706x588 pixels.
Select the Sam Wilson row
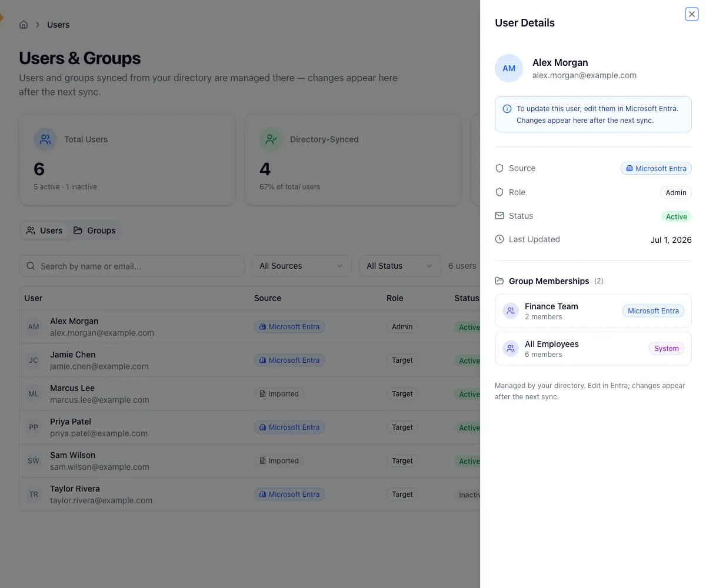tap(249, 461)
